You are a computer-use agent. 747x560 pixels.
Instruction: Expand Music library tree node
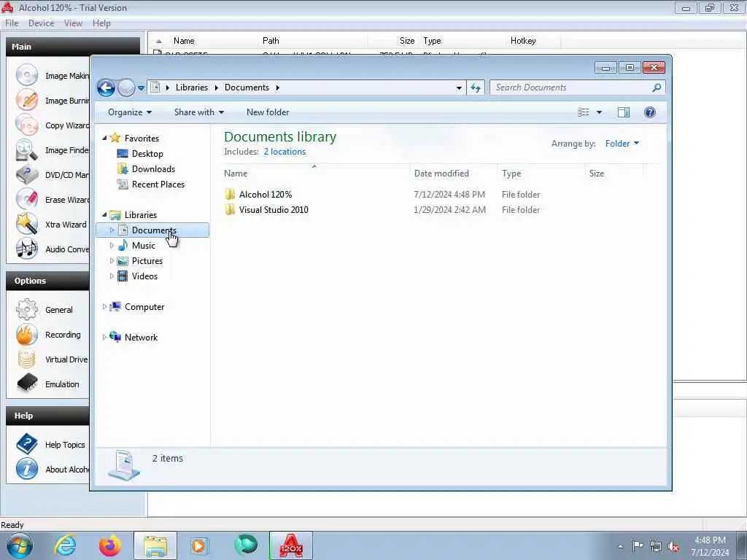point(112,245)
